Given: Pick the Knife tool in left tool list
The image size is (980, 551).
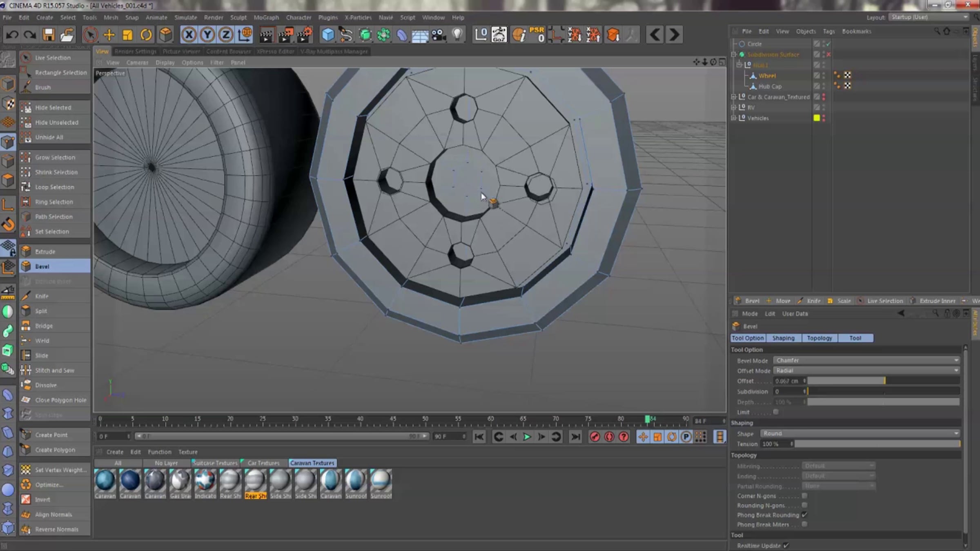Looking at the screenshot, I should 54,296.
